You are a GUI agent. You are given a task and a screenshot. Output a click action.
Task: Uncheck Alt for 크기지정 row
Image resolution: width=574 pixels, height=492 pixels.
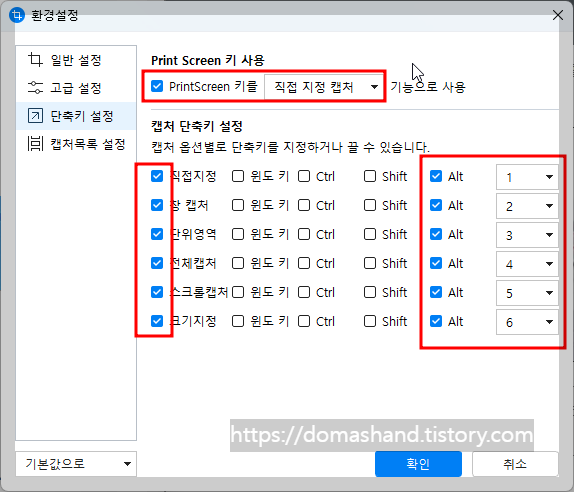(x=436, y=321)
